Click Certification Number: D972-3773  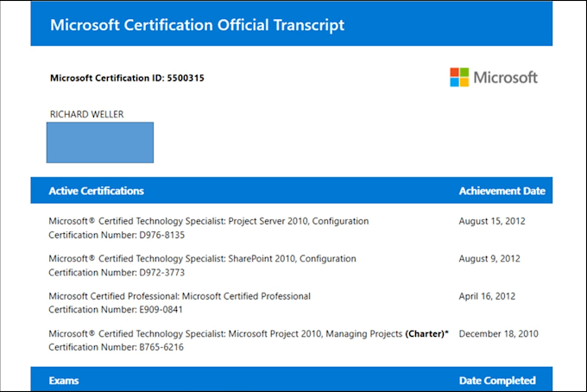pos(117,273)
